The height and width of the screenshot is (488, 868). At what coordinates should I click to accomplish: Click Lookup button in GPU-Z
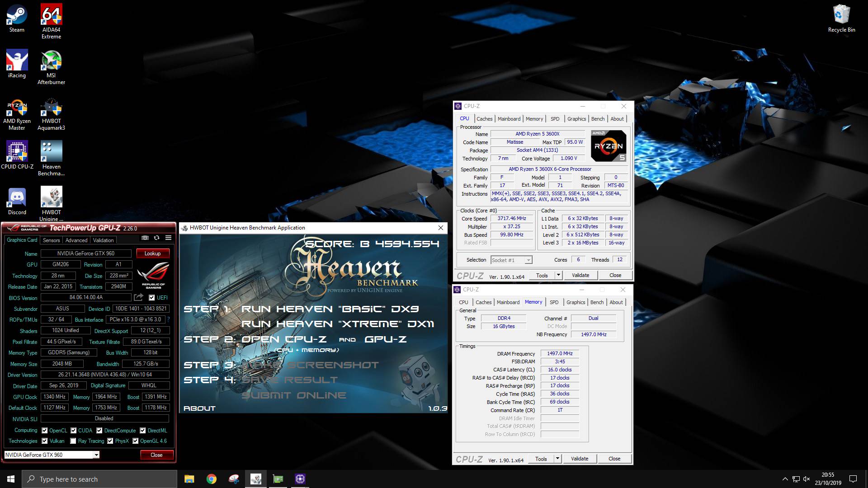[x=153, y=253]
